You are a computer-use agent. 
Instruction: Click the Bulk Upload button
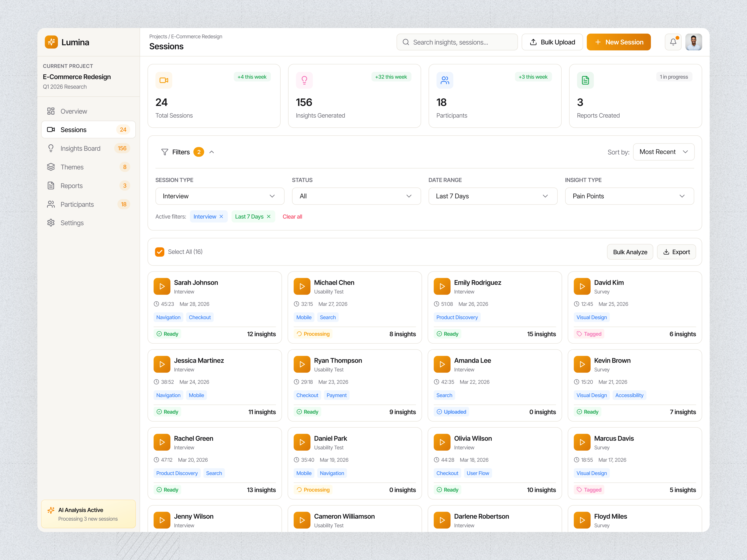point(552,42)
